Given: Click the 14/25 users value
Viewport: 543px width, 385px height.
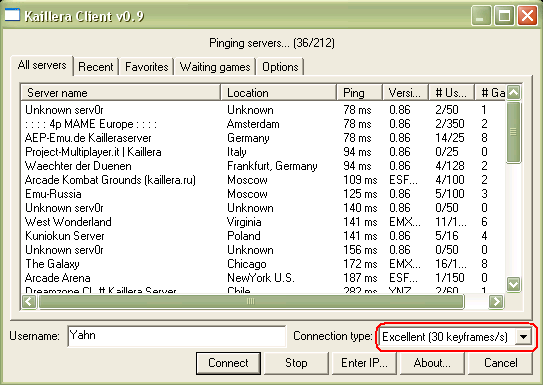Looking at the screenshot, I should click(449, 138).
